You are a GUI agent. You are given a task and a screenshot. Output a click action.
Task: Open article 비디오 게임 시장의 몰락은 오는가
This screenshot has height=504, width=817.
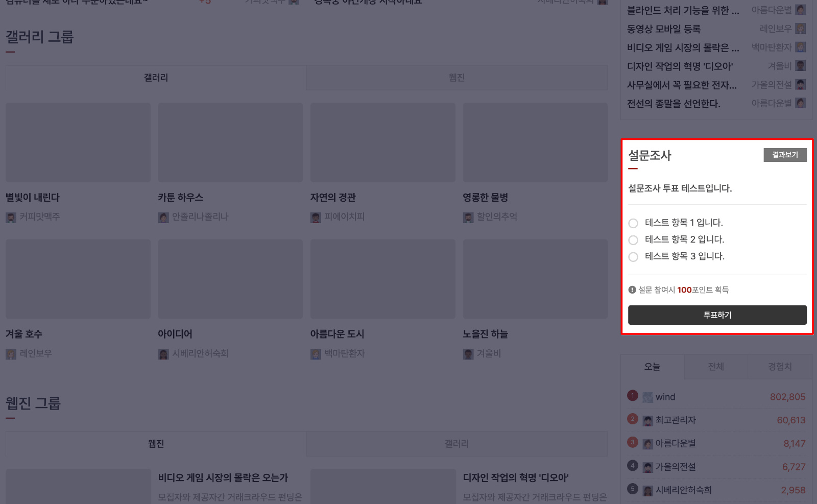[x=223, y=478]
